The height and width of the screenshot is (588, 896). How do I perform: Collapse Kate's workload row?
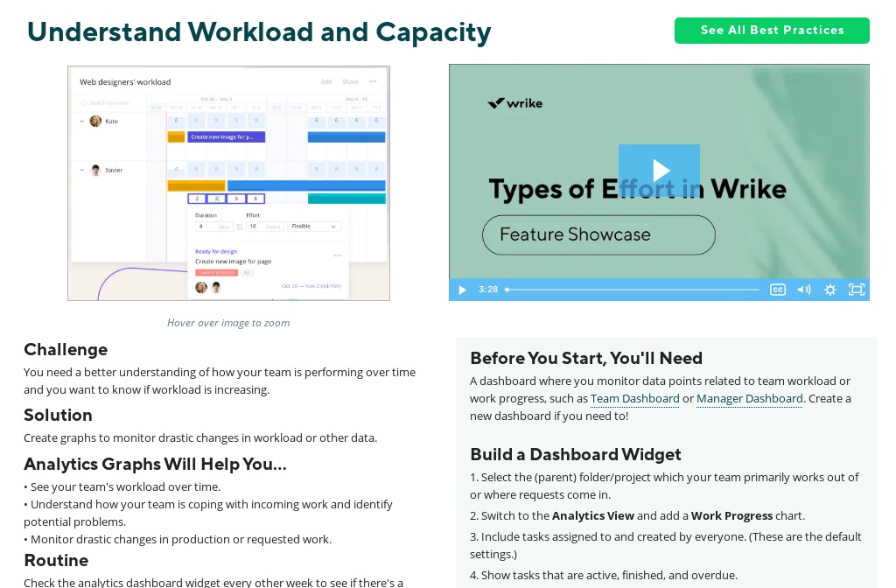[81, 121]
